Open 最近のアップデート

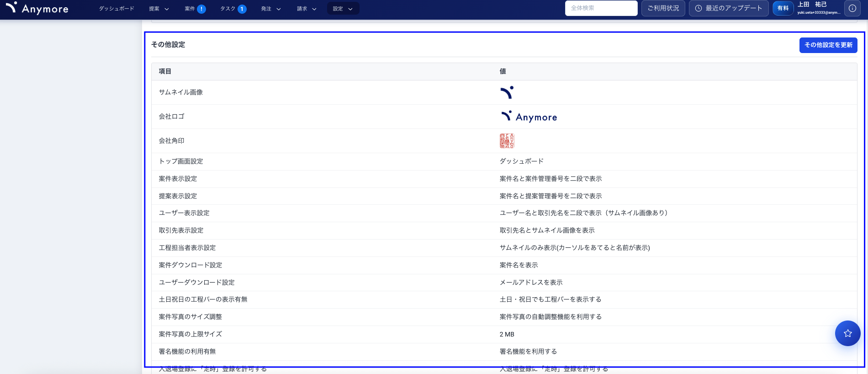729,8
